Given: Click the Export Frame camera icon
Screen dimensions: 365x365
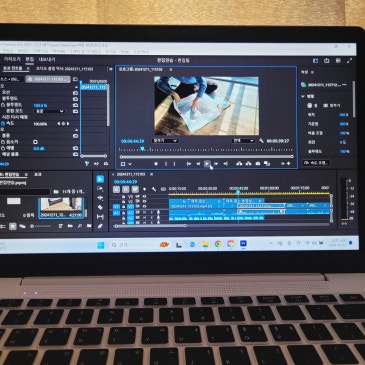Looking at the screenshot, I should pos(258,164).
